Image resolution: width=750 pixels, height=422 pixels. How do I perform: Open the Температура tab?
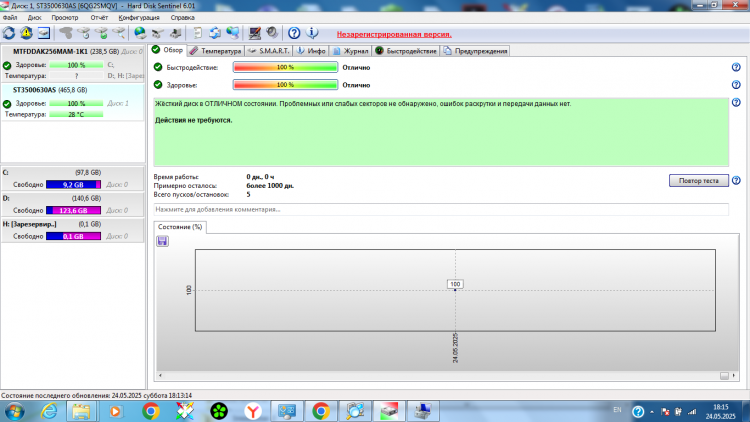click(x=216, y=51)
